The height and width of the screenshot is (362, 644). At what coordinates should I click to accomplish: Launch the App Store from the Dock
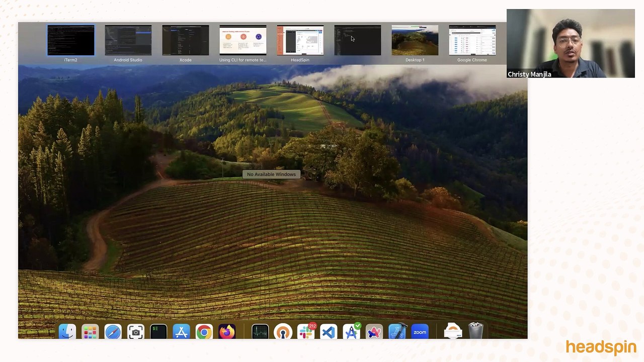[x=181, y=332]
